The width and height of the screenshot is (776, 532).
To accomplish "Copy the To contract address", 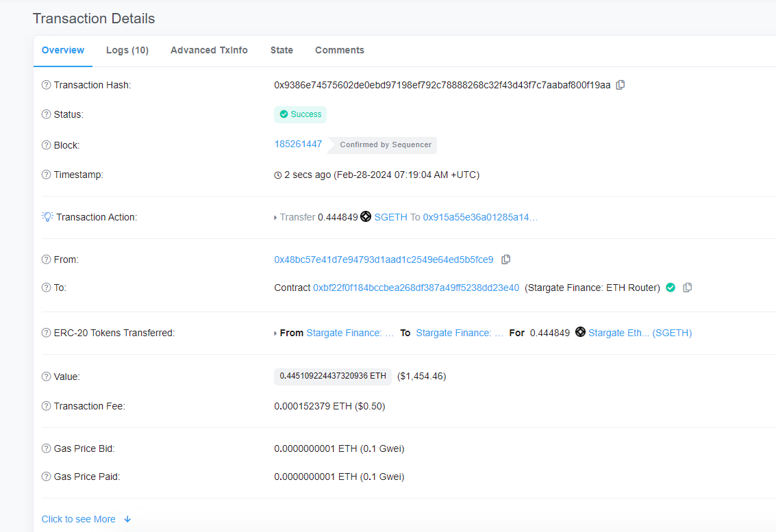I will 688,288.
